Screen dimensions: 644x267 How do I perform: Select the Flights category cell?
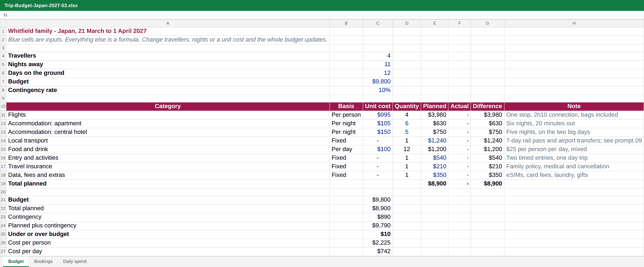[x=168, y=115]
